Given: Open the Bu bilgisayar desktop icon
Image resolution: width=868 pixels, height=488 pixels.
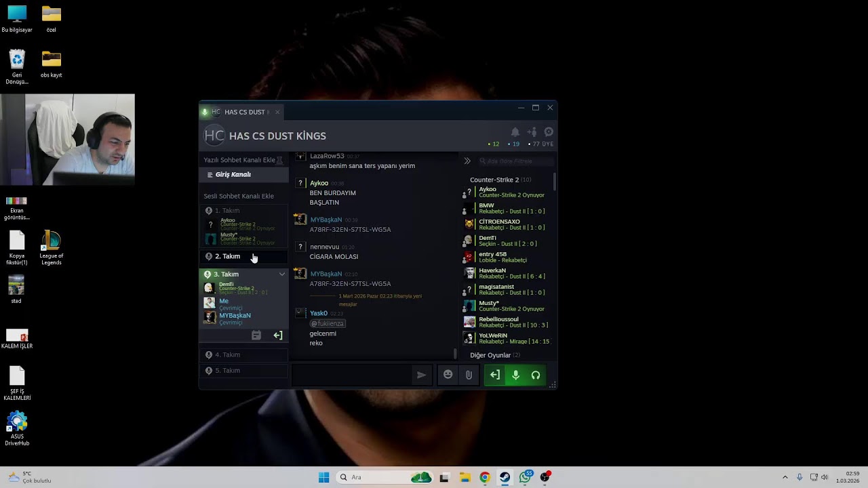Looking at the screenshot, I should click(x=17, y=19).
